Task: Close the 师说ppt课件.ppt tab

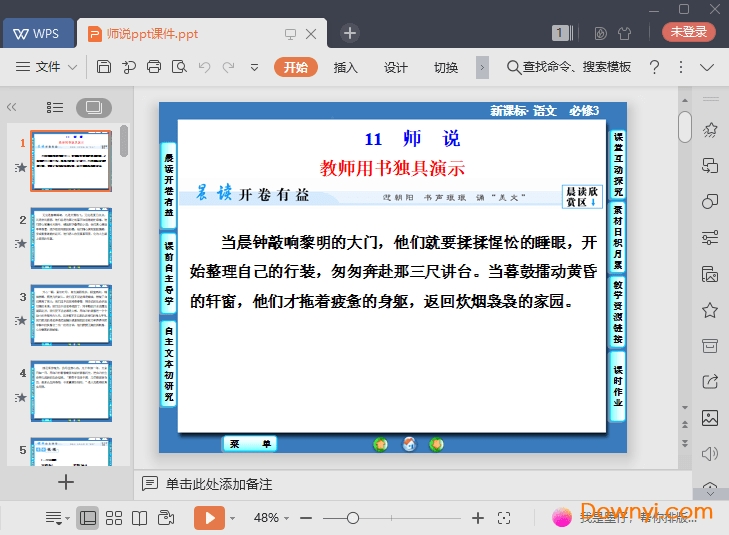Action: (311, 33)
